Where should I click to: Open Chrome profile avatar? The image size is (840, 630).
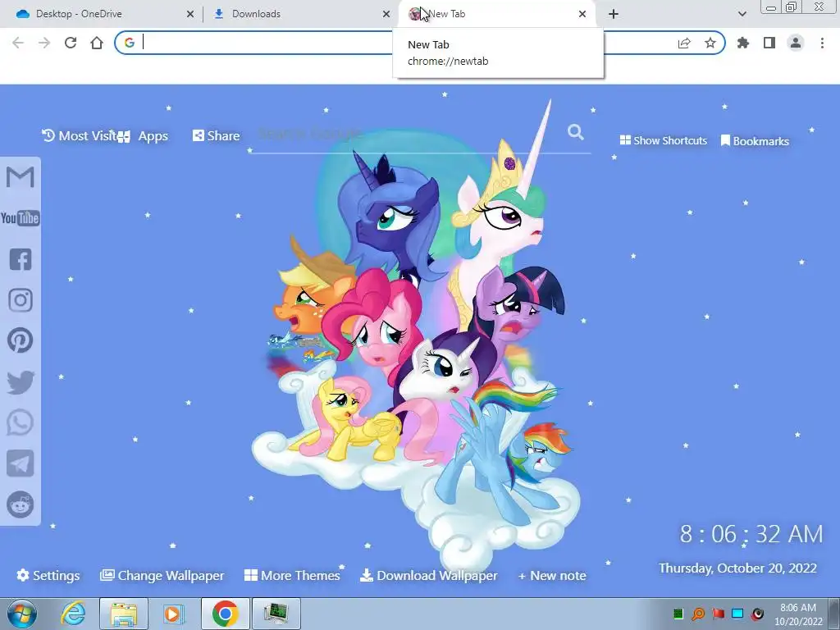pyautogui.click(x=796, y=43)
